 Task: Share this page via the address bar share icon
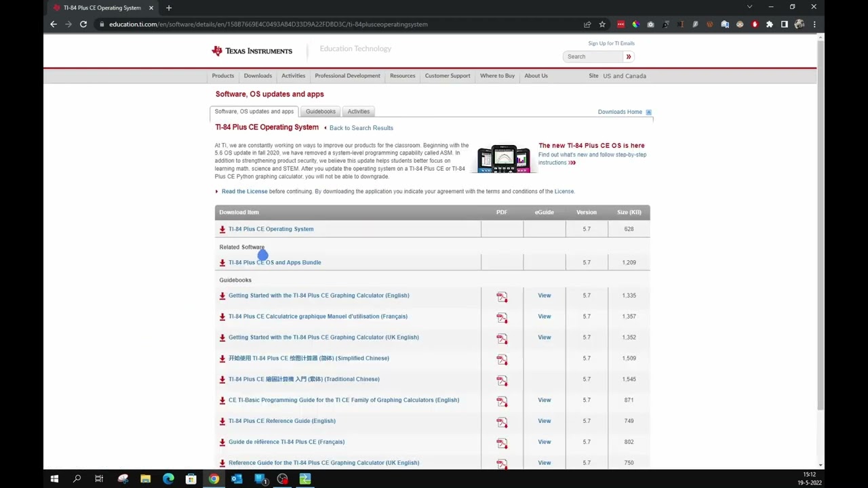(x=587, y=24)
